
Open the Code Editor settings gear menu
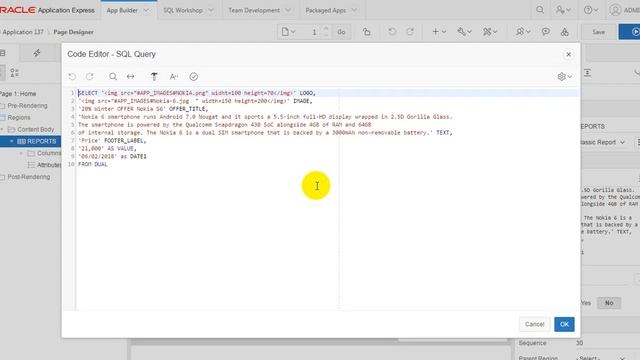tap(564, 76)
